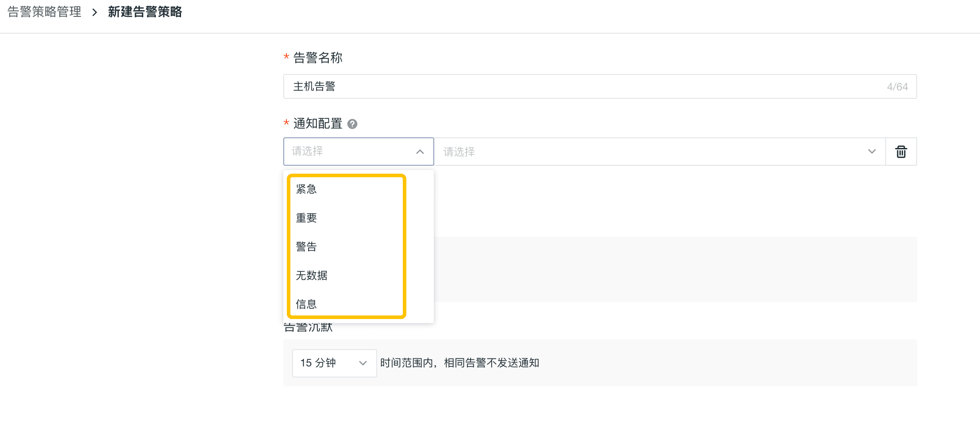The width and height of the screenshot is (980, 428).
Task: Focus the 告警名称 input containing 主机告警
Action: pyautogui.click(x=600, y=86)
